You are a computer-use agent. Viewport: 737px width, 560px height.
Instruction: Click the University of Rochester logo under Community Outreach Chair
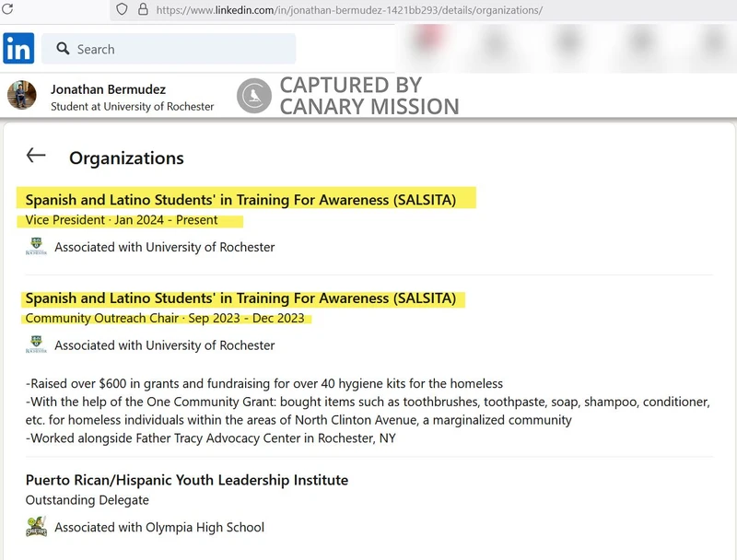(36, 344)
